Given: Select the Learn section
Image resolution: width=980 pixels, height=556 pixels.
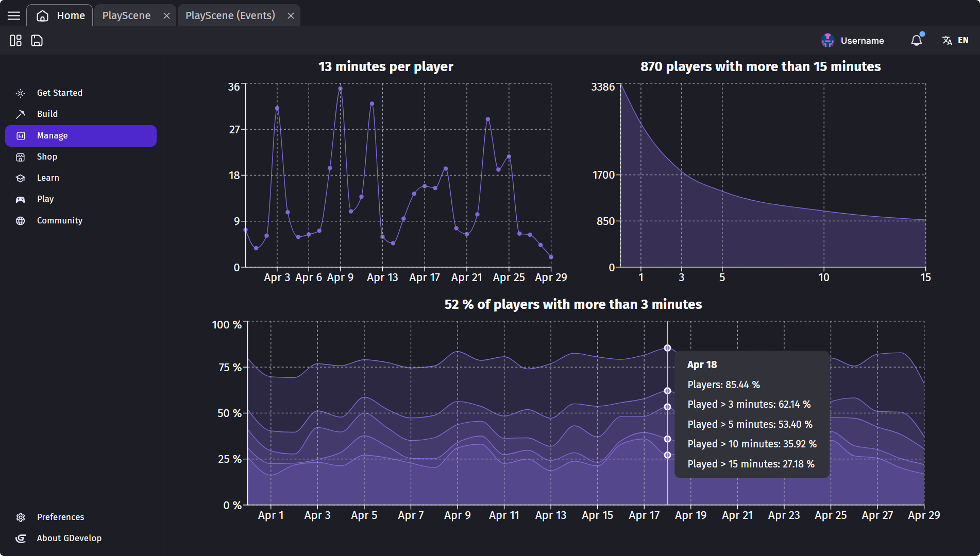Looking at the screenshot, I should coord(48,178).
